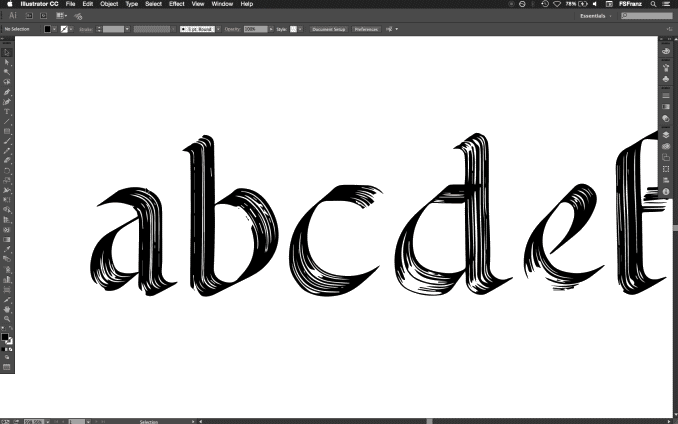Open the Object menu

[x=109, y=4]
